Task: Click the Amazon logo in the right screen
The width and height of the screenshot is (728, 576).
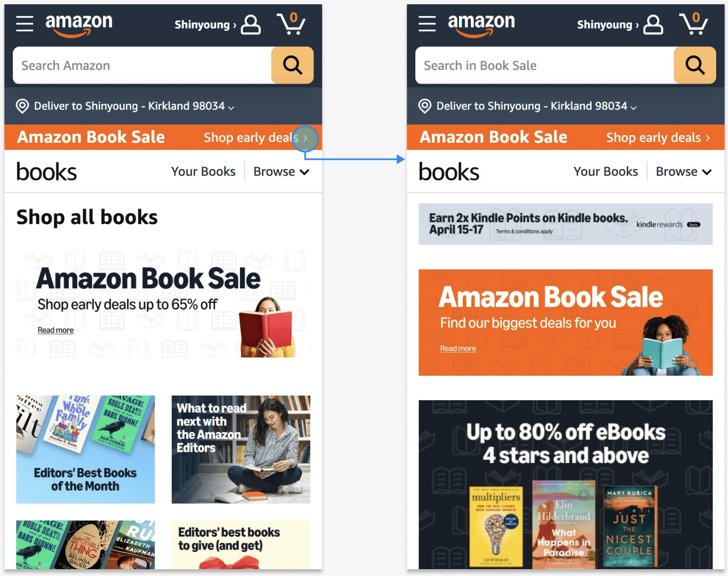Action: pyautogui.click(x=481, y=25)
